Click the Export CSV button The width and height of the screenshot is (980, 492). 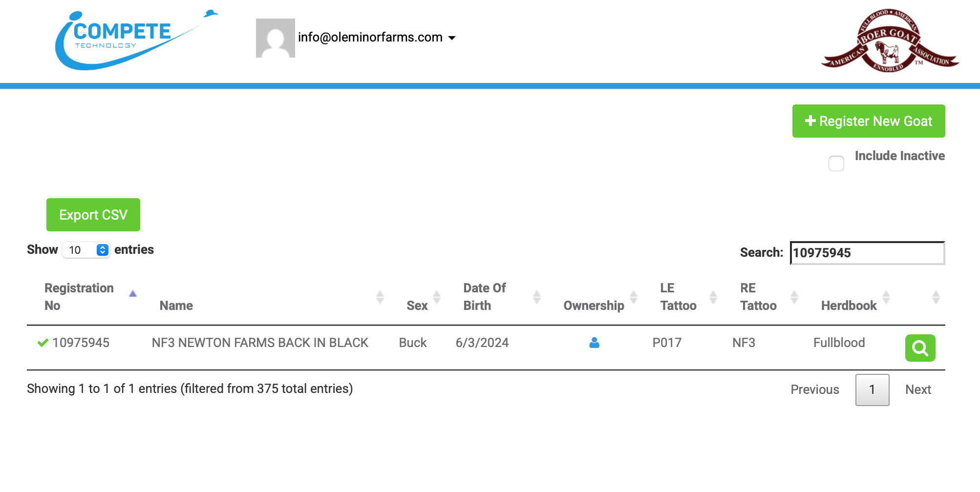93,215
